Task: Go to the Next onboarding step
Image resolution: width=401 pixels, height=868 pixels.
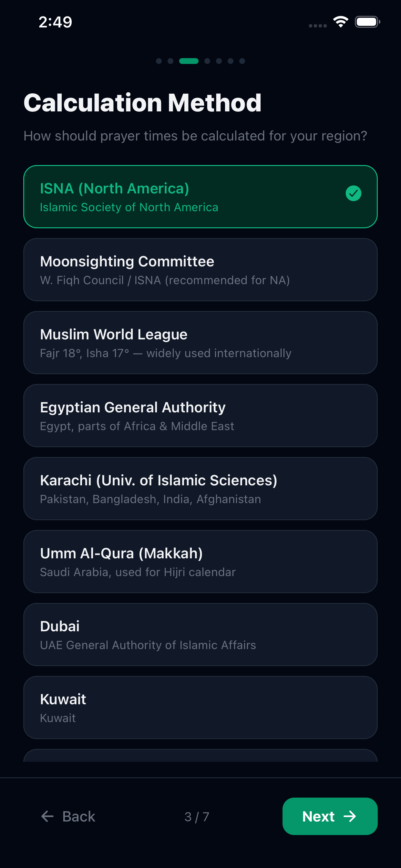Action: (x=330, y=816)
